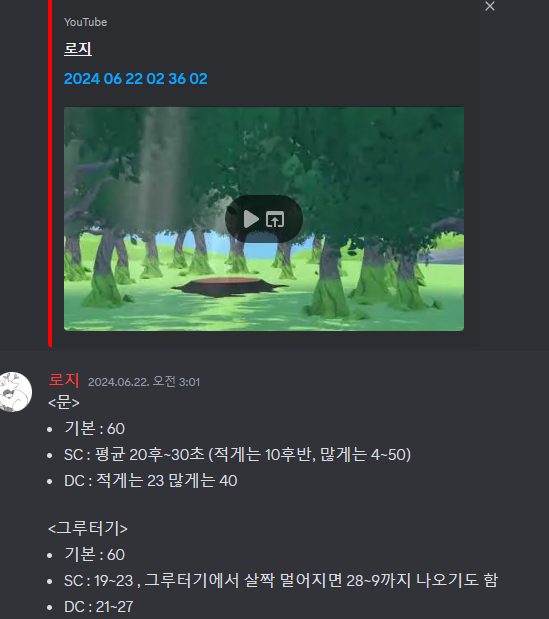Click the red 로지 username of the message
Screen dimensions: 549x619
tap(64, 380)
